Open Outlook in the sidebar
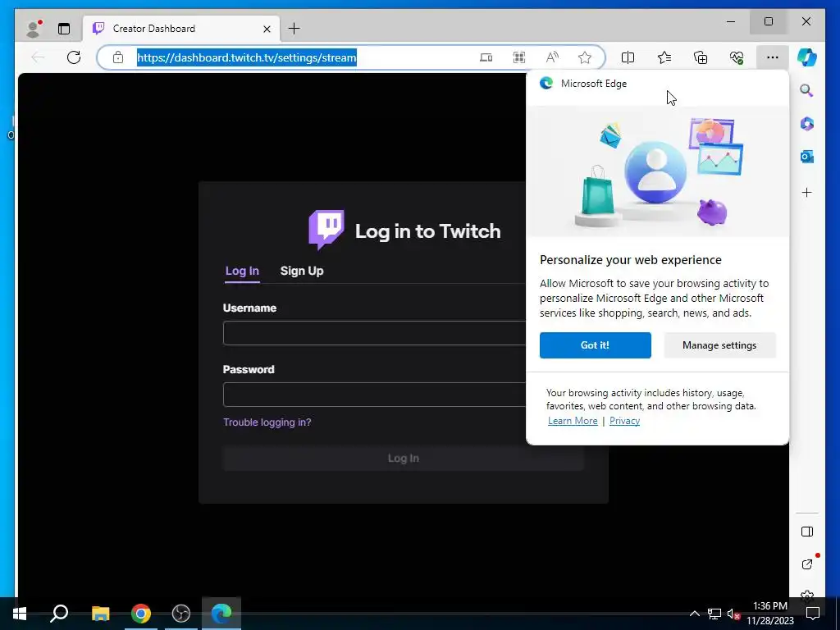This screenshot has height=630, width=840. click(x=807, y=157)
